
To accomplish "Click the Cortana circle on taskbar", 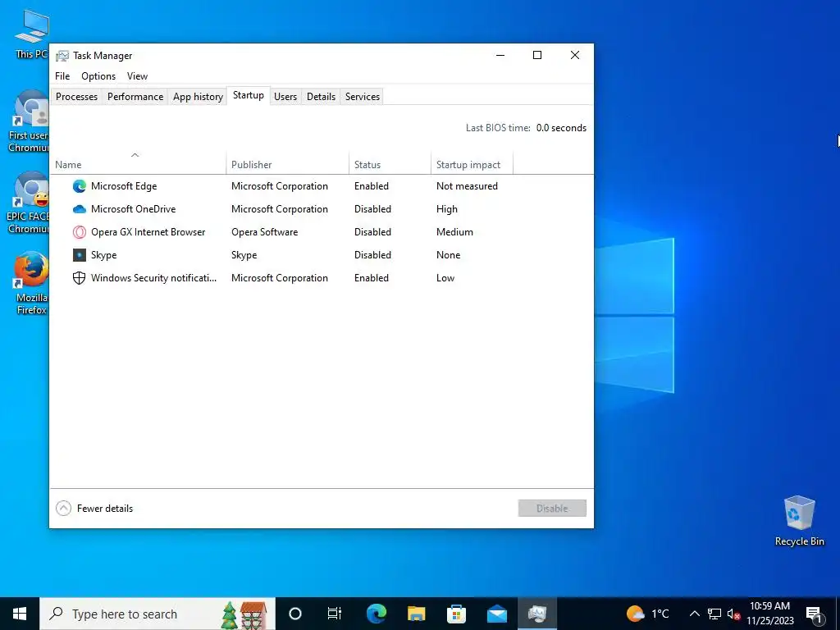I will (x=295, y=614).
